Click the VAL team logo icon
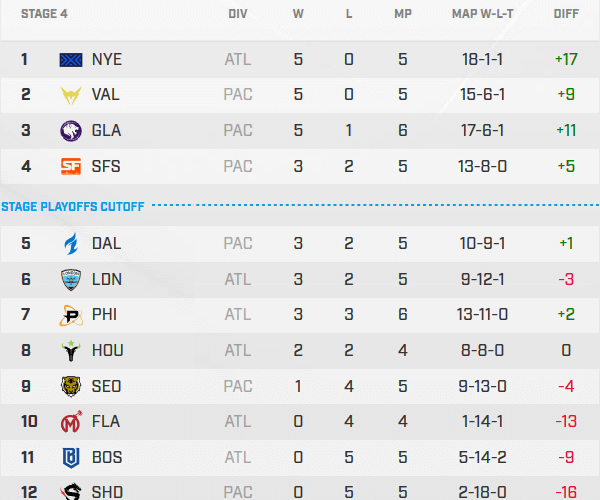This screenshot has height=500, width=600. pos(73,95)
